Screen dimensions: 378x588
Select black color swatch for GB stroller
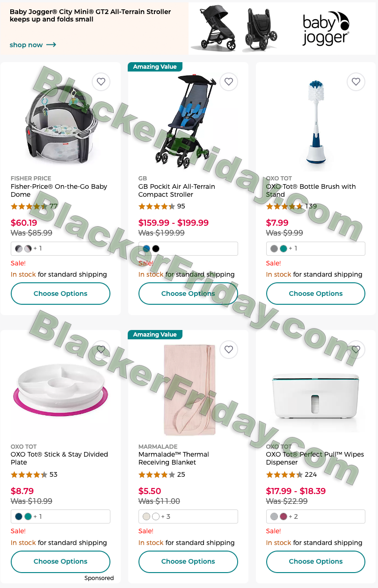156,249
